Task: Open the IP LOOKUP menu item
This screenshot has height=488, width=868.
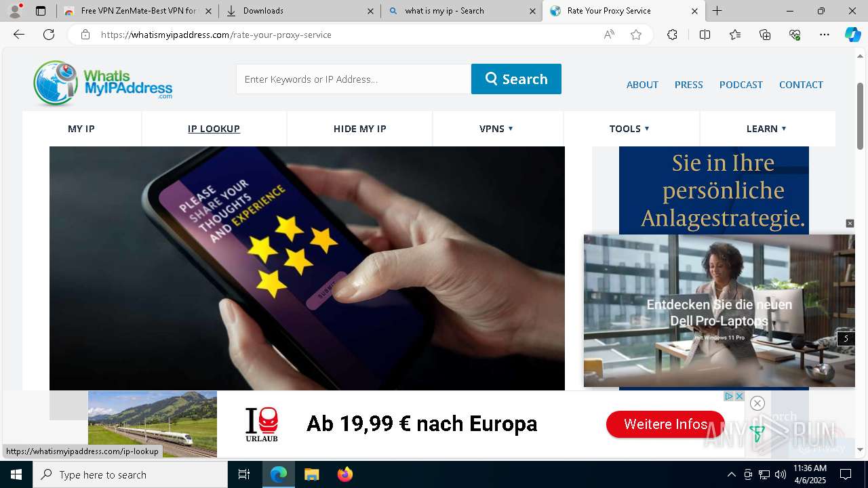Action: (214, 129)
